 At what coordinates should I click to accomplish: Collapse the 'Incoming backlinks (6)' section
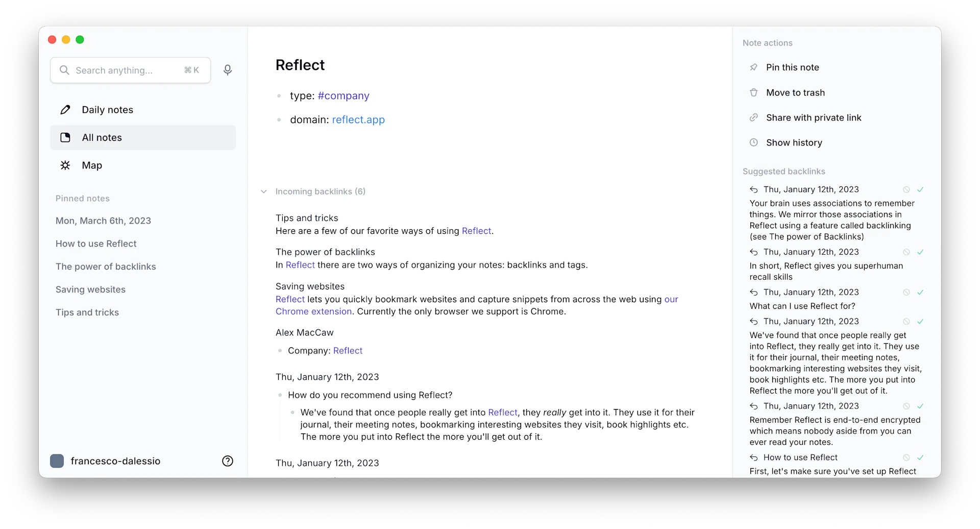tap(264, 191)
